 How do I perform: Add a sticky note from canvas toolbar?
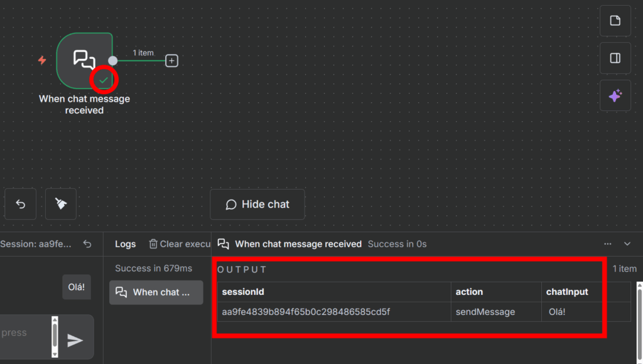[615, 21]
